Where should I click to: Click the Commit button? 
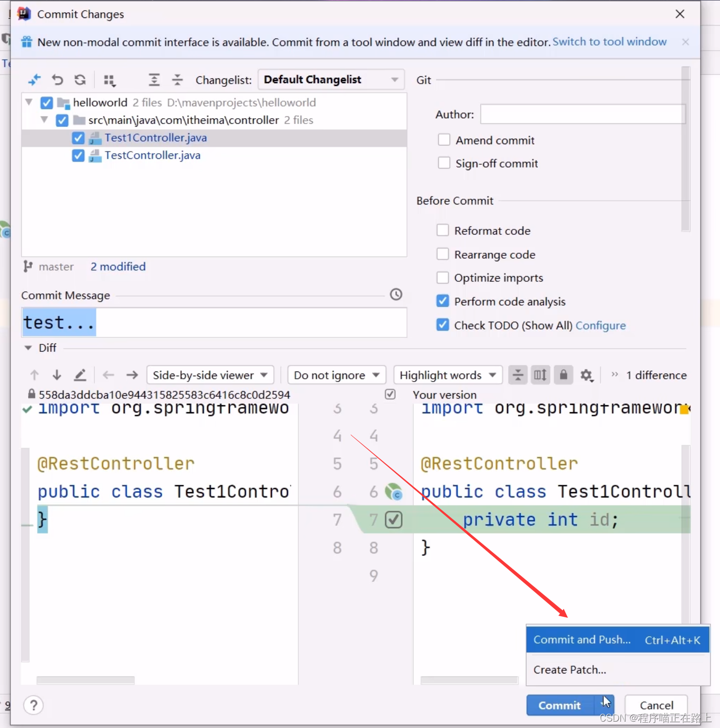click(559, 705)
